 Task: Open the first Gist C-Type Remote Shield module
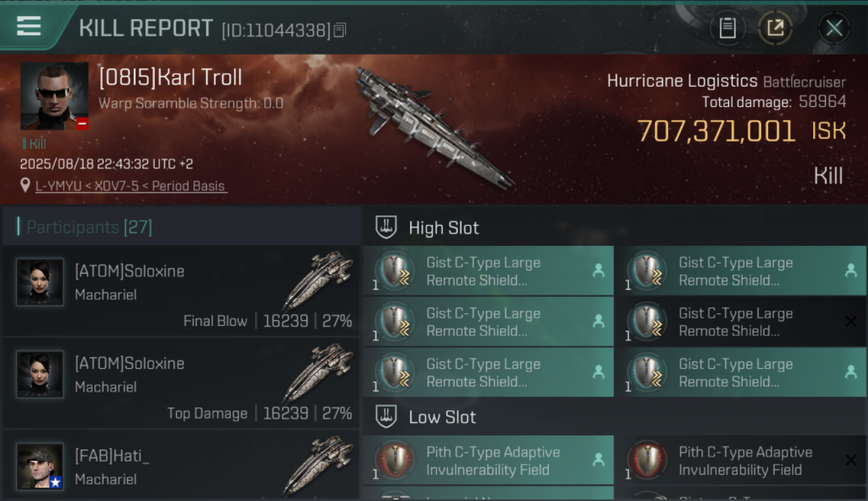point(488,271)
